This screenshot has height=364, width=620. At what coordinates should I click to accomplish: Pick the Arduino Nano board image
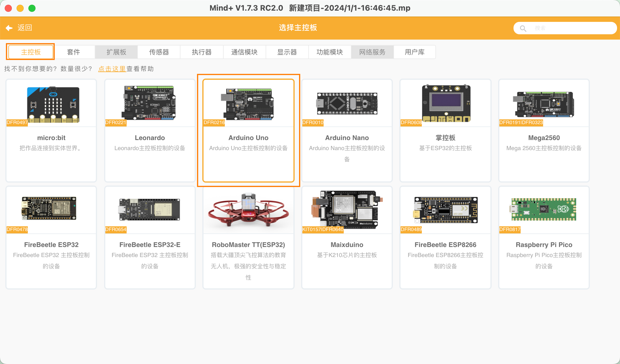pos(347,103)
